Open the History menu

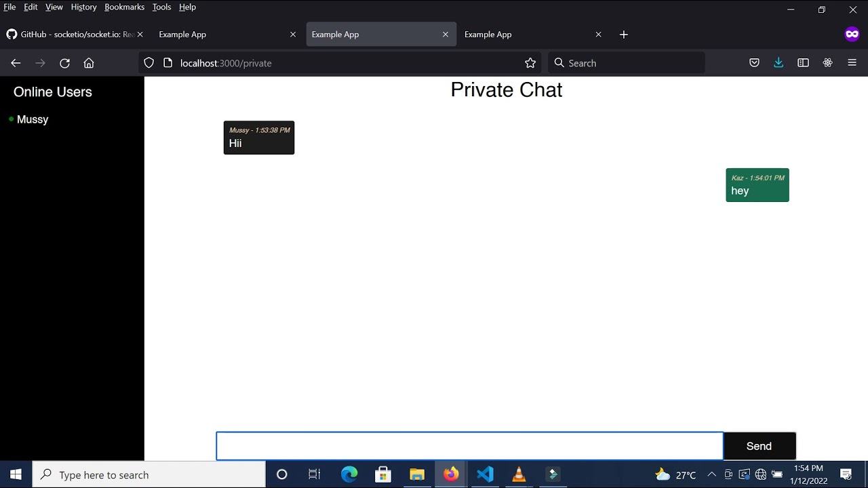coord(83,7)
